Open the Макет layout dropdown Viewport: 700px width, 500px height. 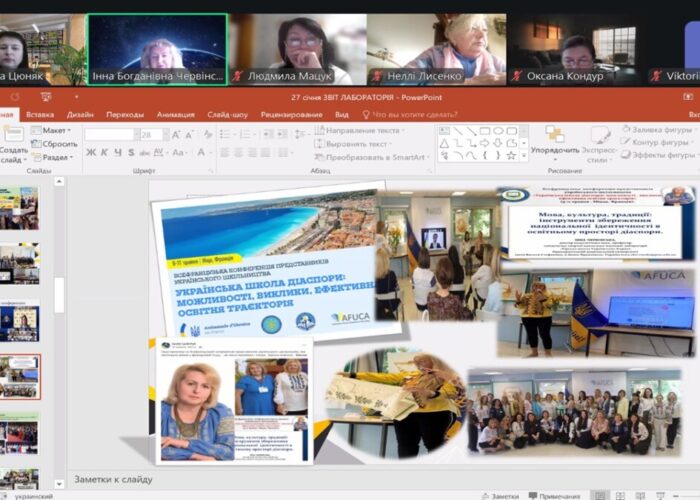pyautogui.click(x=54, y=130)
